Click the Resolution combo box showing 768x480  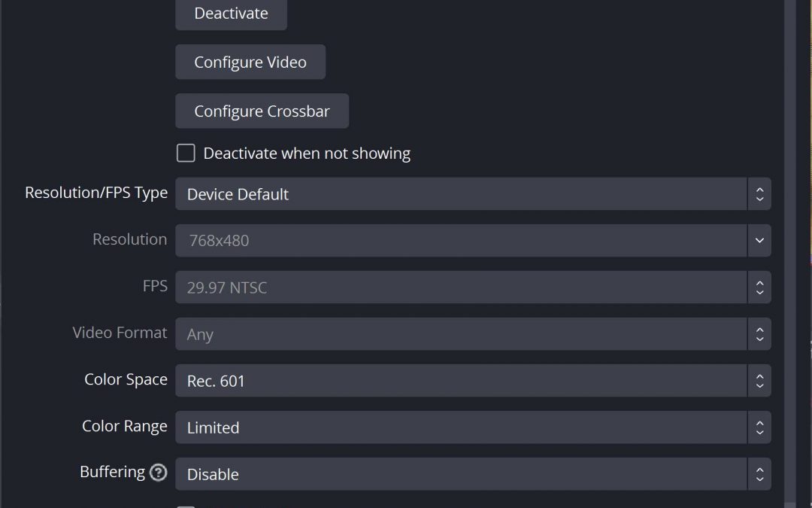tap(460, 241)
